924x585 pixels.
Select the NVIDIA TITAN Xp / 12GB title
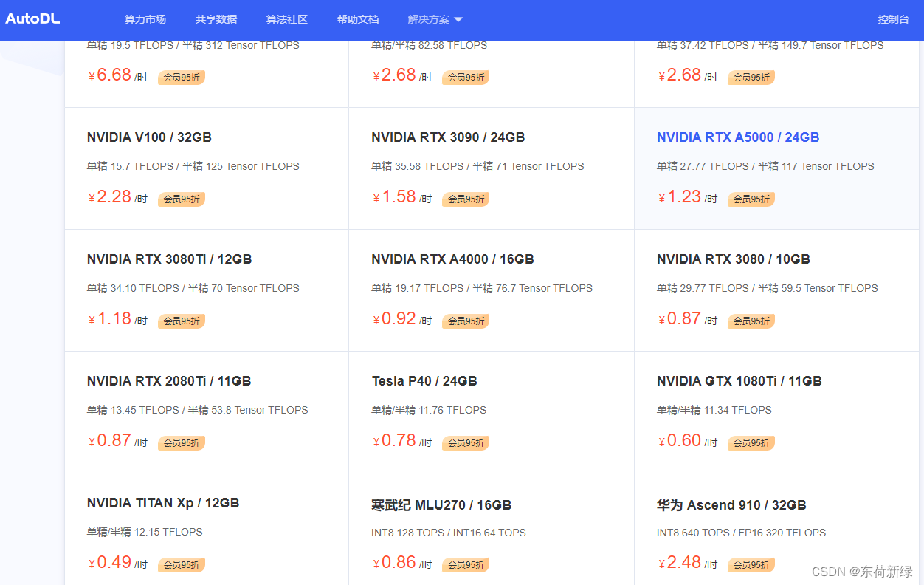coord(163,503)
